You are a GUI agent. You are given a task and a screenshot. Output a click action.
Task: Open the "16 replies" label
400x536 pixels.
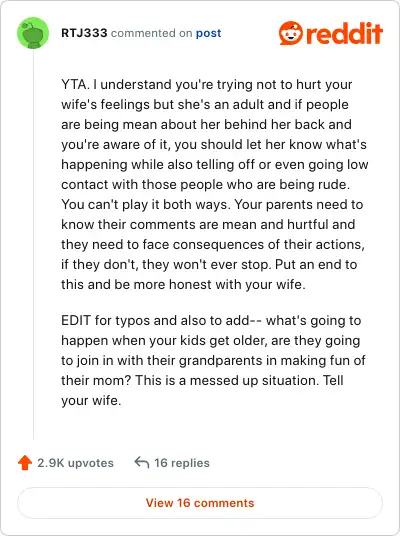[x=182, y=463]
